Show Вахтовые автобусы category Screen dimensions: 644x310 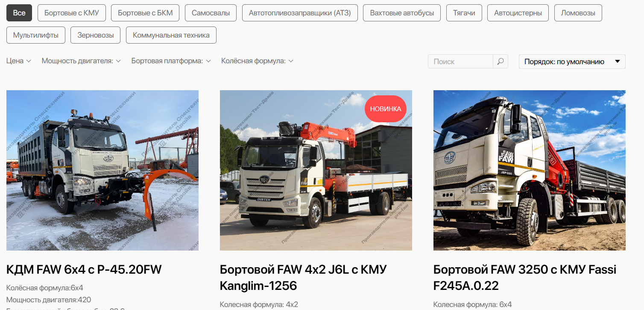(x=402, y=13)
